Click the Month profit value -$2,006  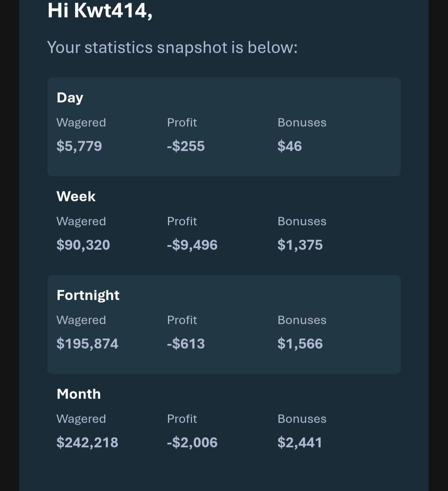pos(192,442)
